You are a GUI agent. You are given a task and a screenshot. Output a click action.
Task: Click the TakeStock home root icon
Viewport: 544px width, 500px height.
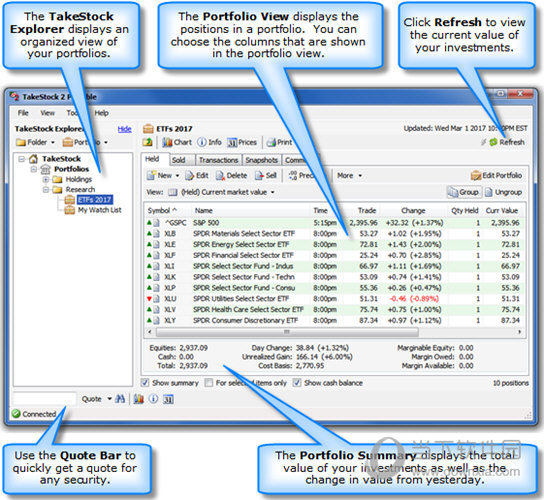33,159
